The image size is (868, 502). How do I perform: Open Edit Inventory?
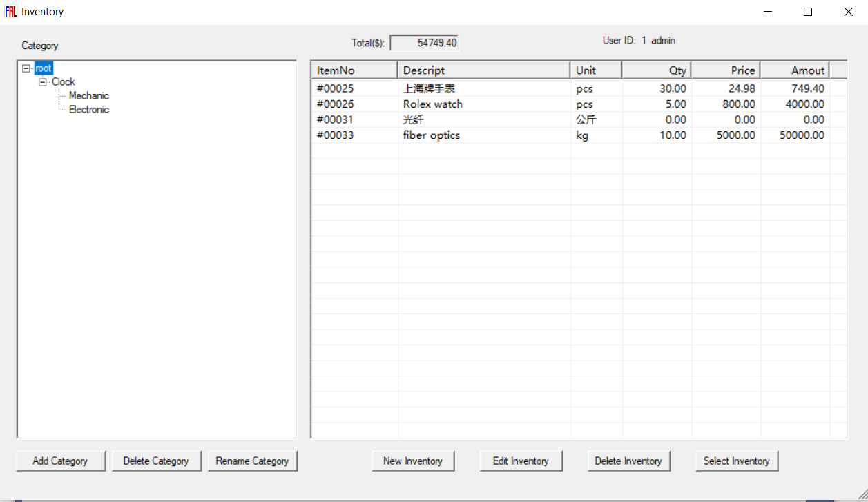coord(521,461)
